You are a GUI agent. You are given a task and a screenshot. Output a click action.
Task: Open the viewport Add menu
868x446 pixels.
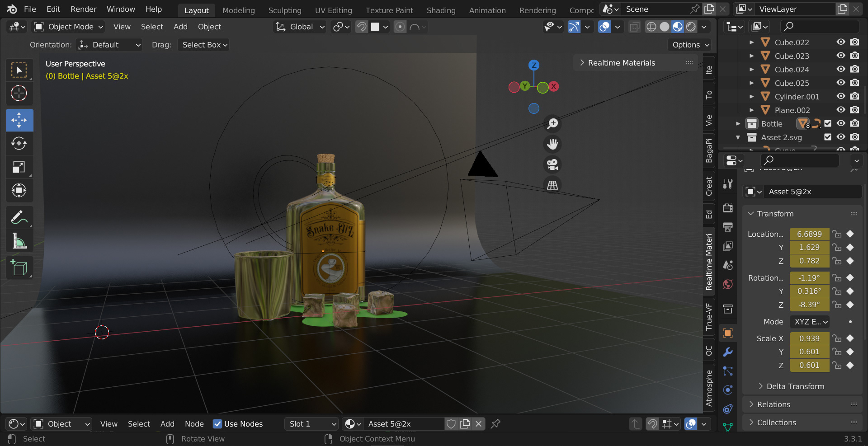point(180,27)
